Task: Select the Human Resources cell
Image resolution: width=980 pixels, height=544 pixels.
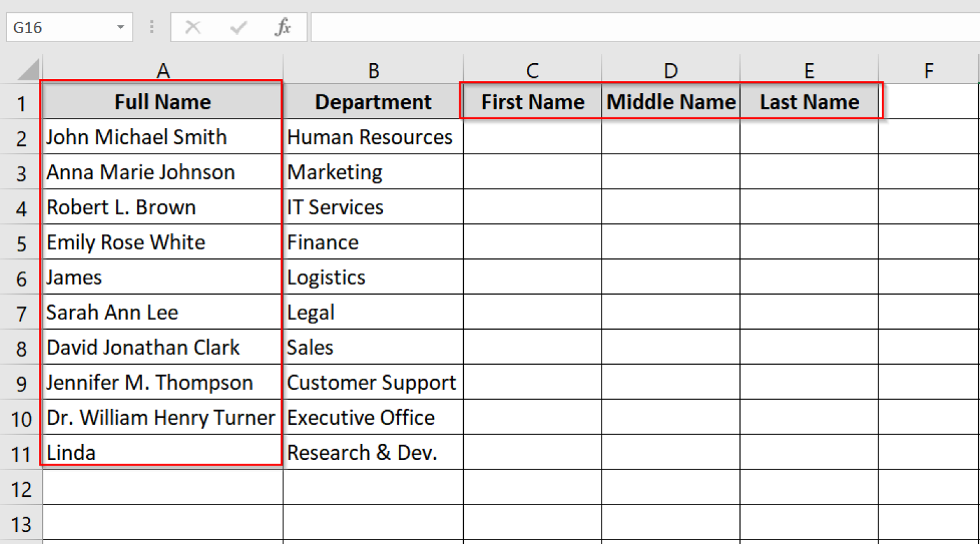Action: [373, 136]
